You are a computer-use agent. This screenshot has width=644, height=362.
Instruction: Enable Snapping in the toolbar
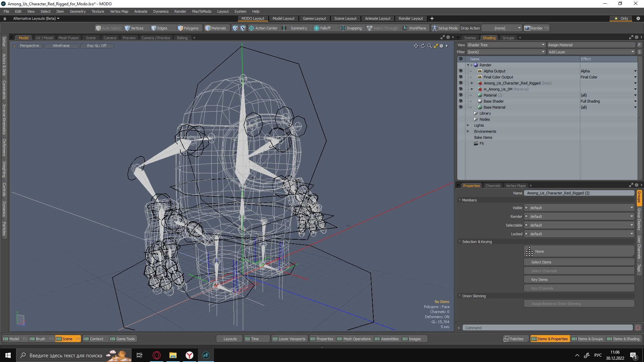tap(351, 28)
